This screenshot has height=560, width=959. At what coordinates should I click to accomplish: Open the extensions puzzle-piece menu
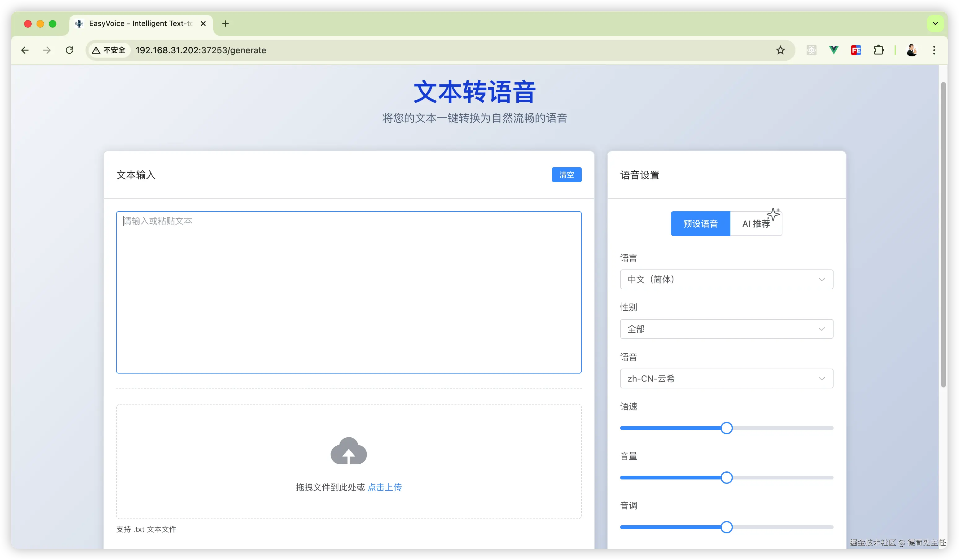[879, 50]
